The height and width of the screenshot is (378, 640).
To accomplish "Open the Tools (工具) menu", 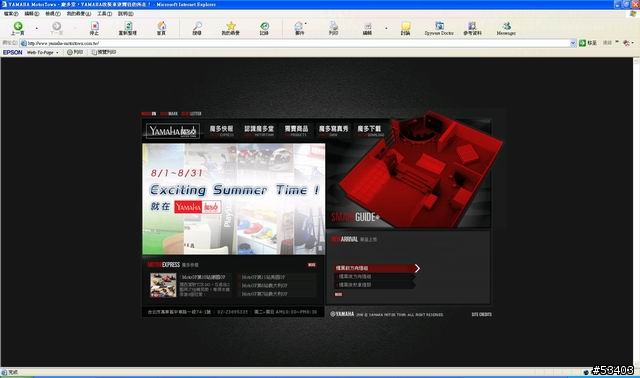I will pyautogui.click(x=104, y=14).
